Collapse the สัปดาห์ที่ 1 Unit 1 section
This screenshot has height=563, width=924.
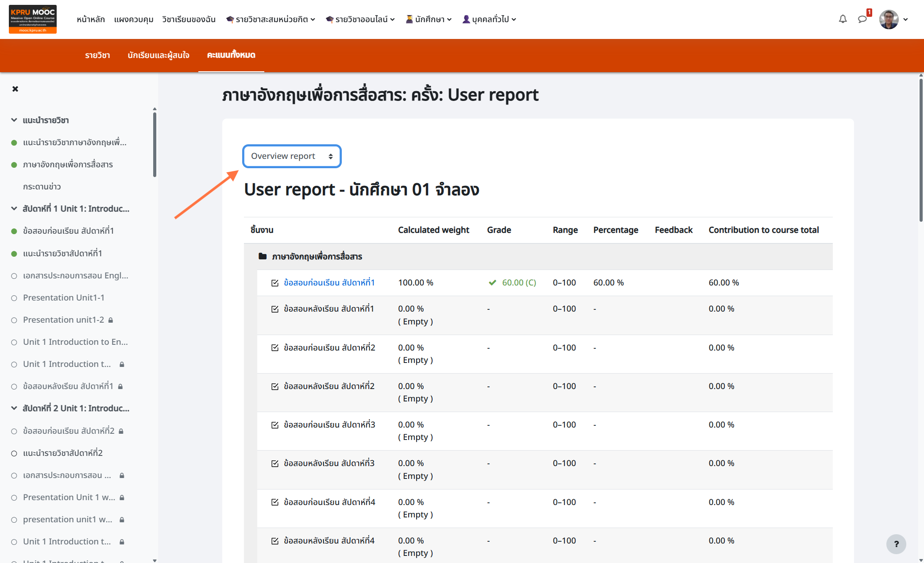(14, 208)
